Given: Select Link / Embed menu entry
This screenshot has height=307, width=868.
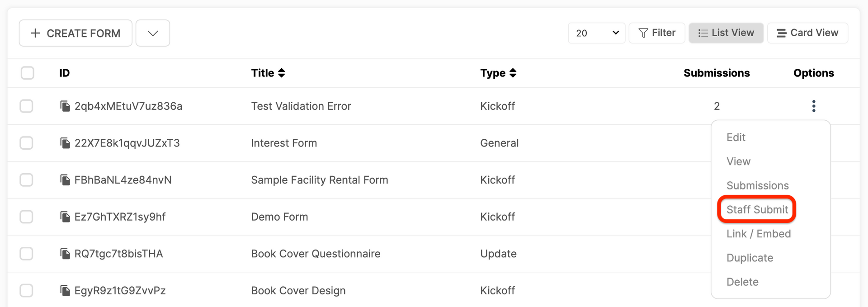Looking at the screenshot, I should [759, 234].
